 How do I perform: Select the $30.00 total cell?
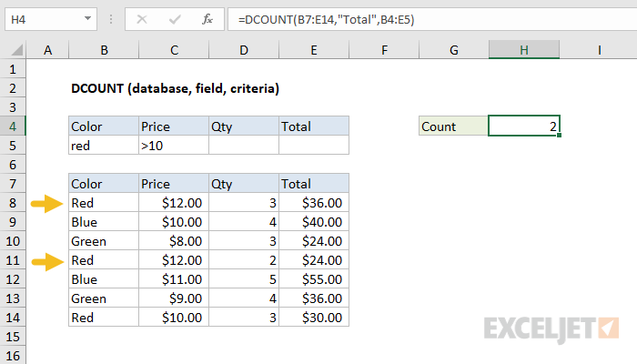(x=314, y=318)
